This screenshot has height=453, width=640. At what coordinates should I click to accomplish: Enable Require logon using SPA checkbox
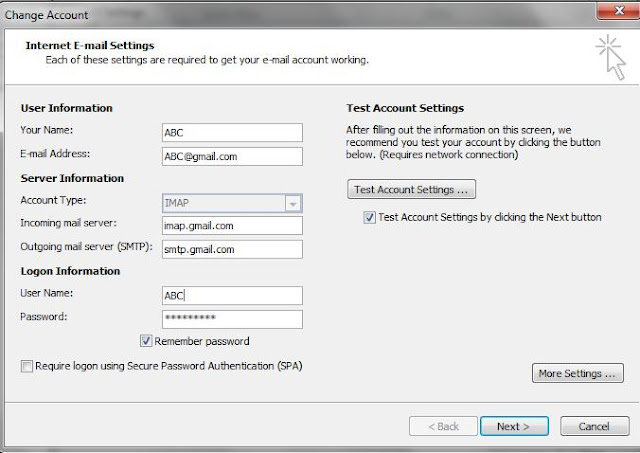tap(27, 366)
